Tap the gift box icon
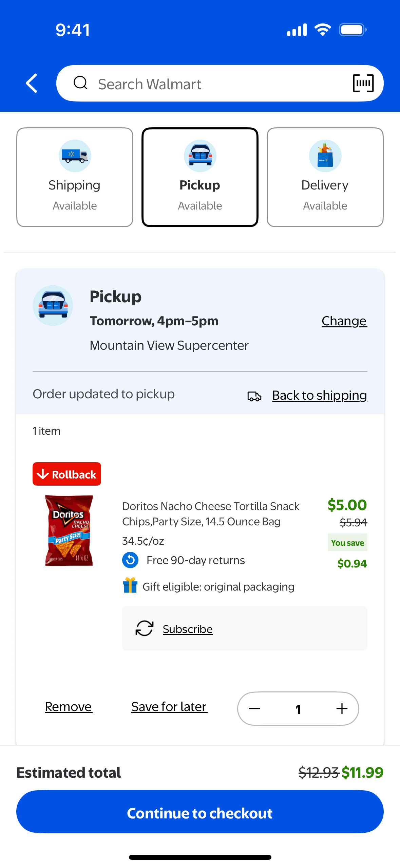This screenshot has height=868, width=400. point(130,585)
